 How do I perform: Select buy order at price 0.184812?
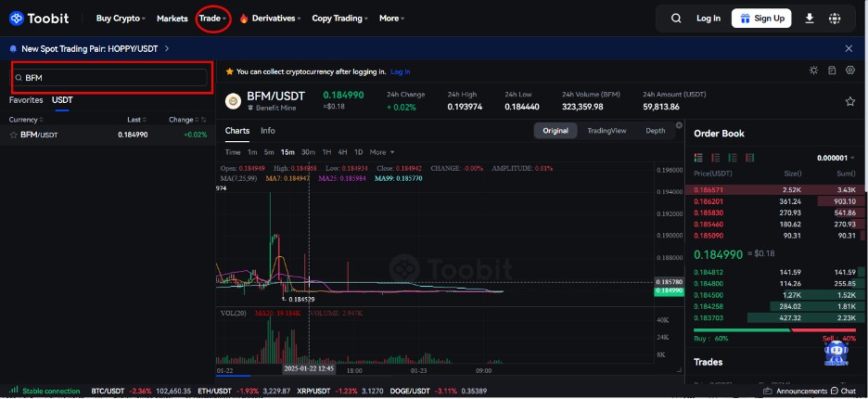click(x=774, y=272)
